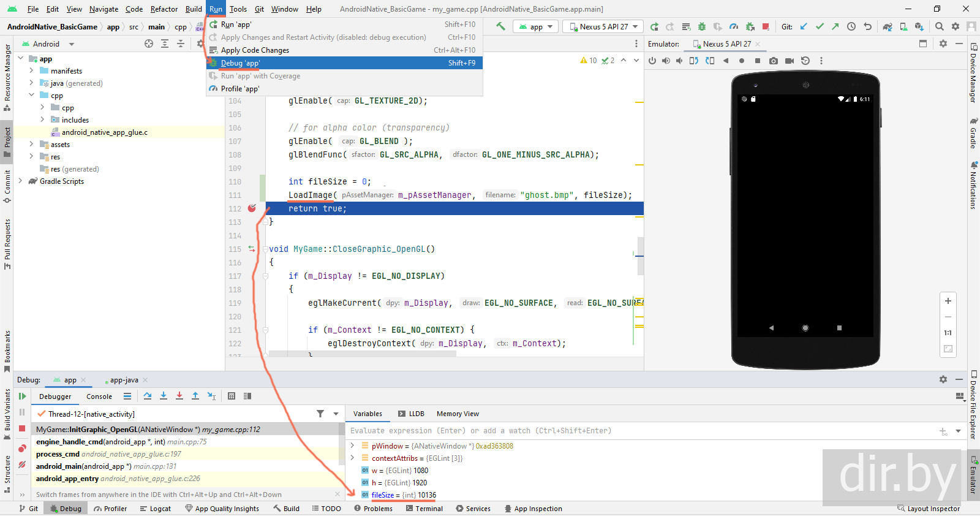
Task: Click the Step Into debugger icon
Action: click(x=164, y=396)
